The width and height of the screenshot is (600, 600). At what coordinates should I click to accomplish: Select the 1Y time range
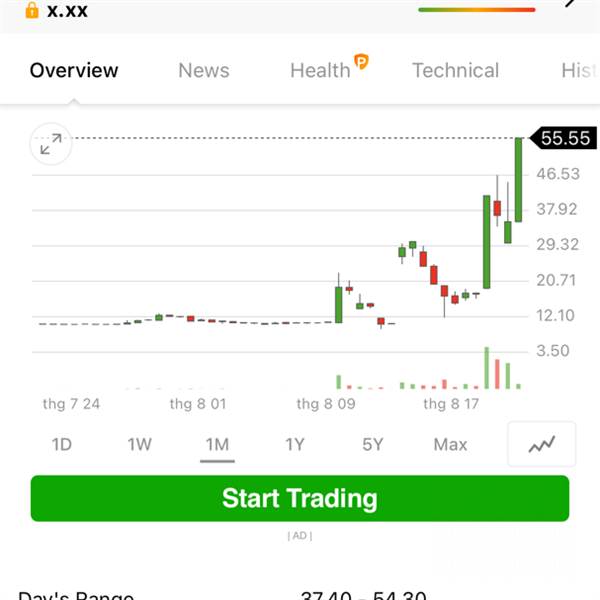(295, 445)
